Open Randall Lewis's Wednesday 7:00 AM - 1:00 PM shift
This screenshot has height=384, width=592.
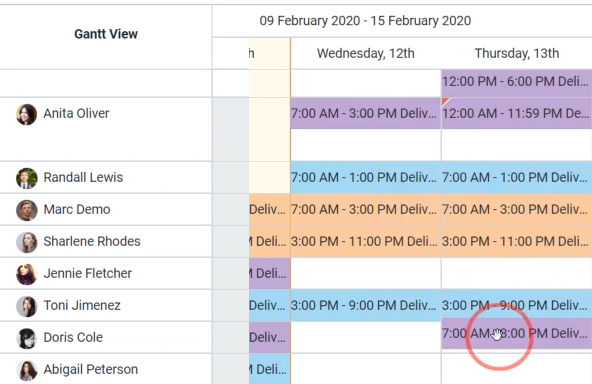365,177
